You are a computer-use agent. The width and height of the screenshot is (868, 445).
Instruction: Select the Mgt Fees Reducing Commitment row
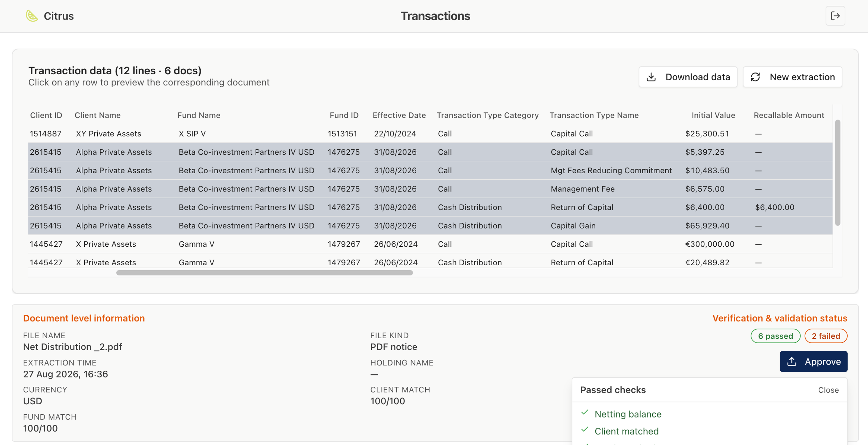pos(430,170)
